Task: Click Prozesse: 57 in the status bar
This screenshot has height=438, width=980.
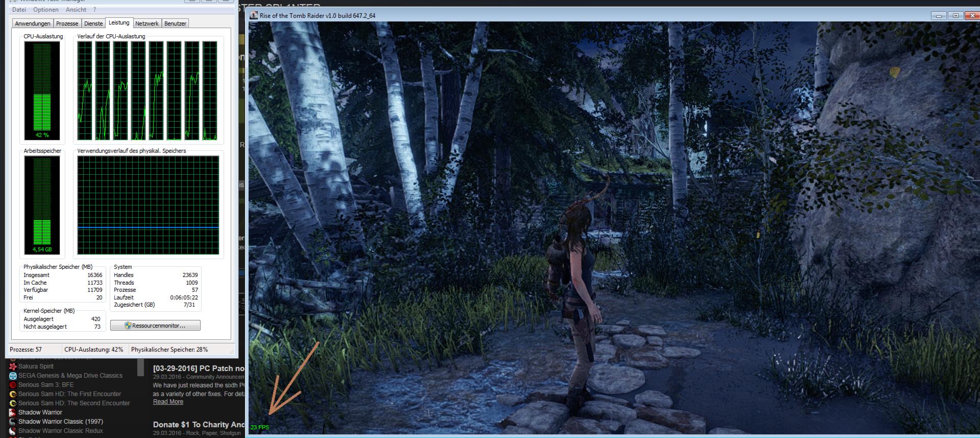Action: [26, 350]
